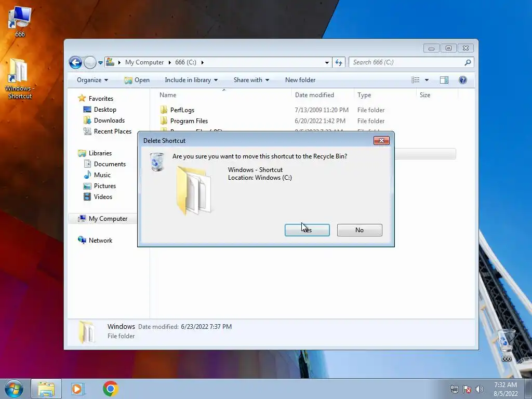
Task: Open the address bar history dropdown
Action: click(327, 62)
